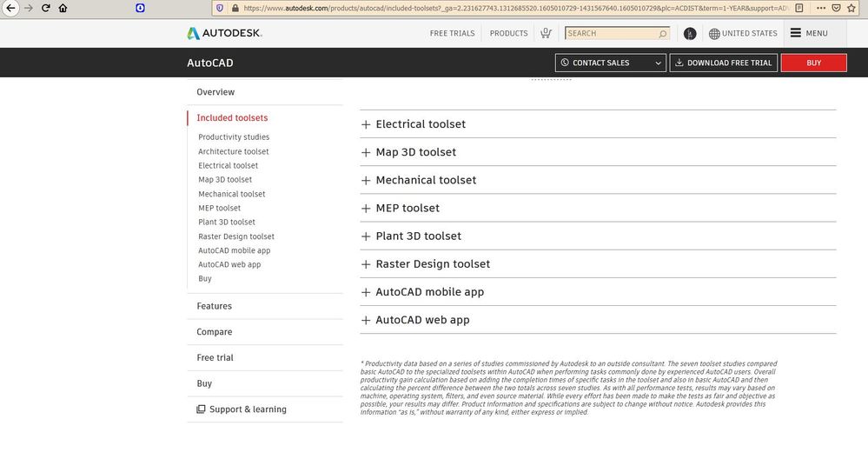Expand the AutoCAD mobile app section

pos(598,292)
